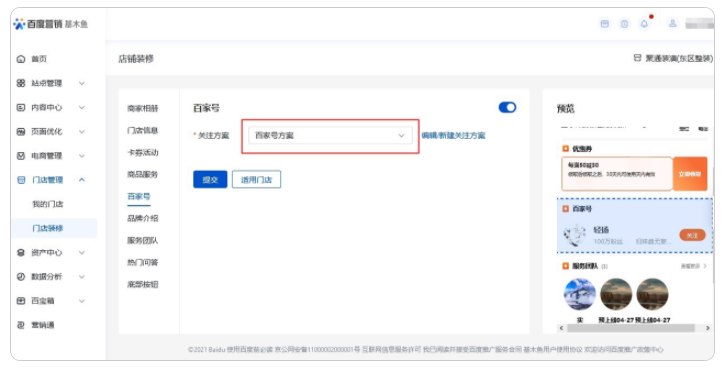This screenshot has height=369, width=724.
Task: Expand the 内容中心 menu chevron
Action: (x=82, y=107)
